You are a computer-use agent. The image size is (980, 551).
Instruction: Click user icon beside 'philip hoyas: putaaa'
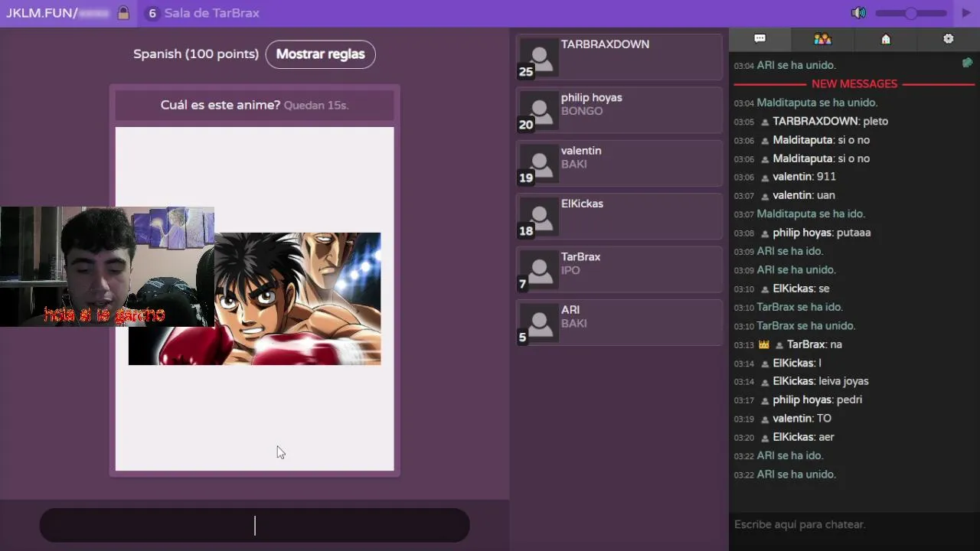(764, 233)
